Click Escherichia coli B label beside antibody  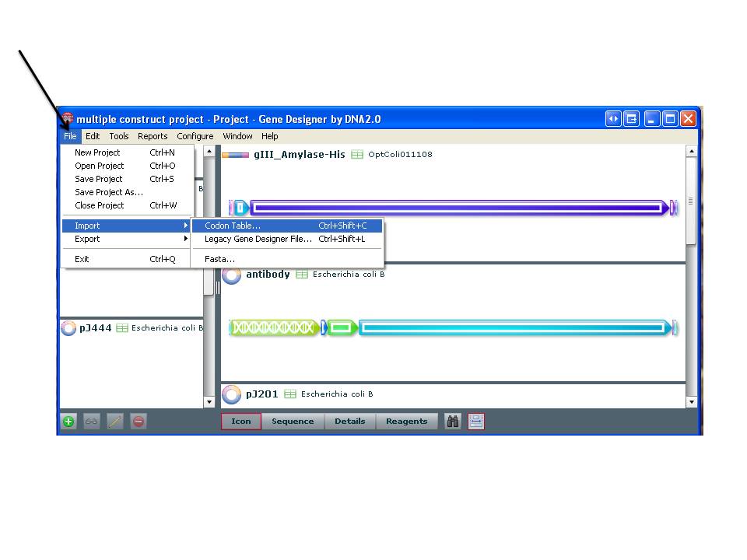point(349,275)
